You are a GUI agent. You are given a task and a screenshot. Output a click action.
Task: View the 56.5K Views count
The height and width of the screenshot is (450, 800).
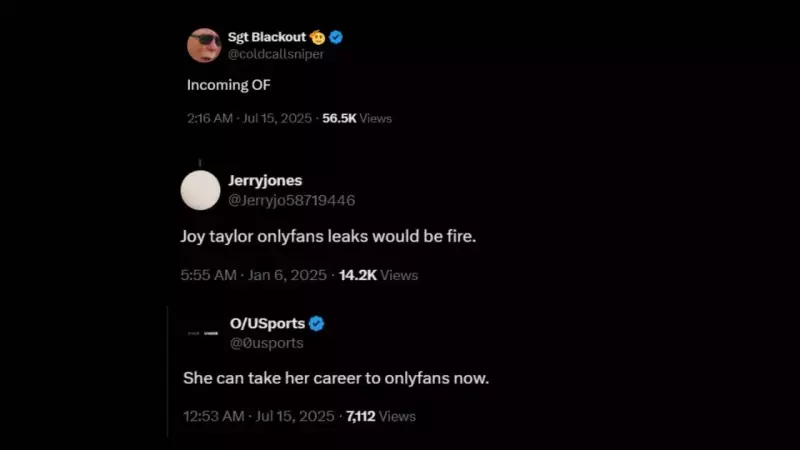pyautogui.click(x=357, y=118)
